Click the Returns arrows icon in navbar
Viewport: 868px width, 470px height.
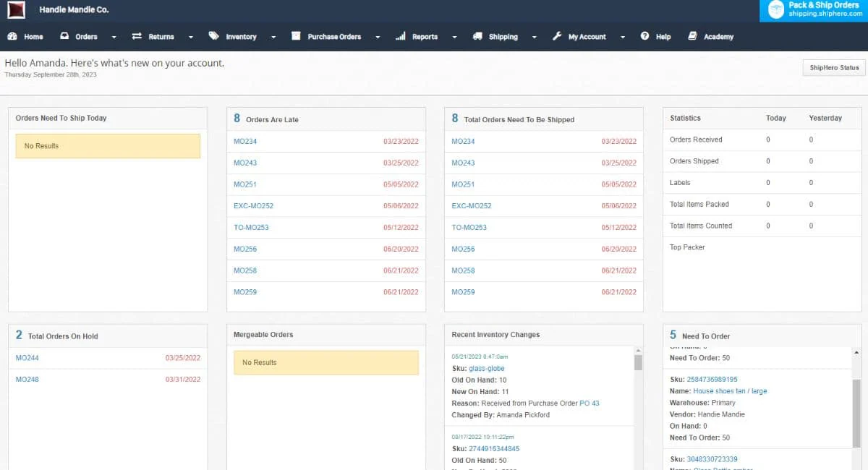(x=137, y=36)
